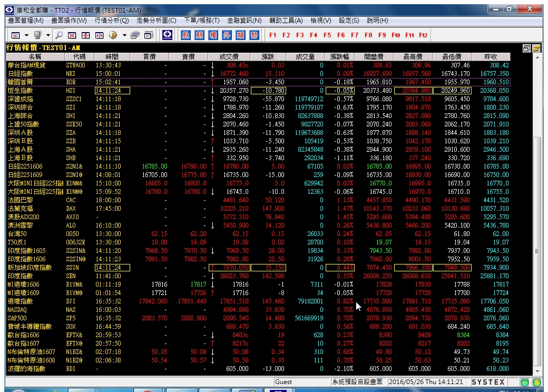Click the blue 外 foreign icon

(x=227, y=35)
